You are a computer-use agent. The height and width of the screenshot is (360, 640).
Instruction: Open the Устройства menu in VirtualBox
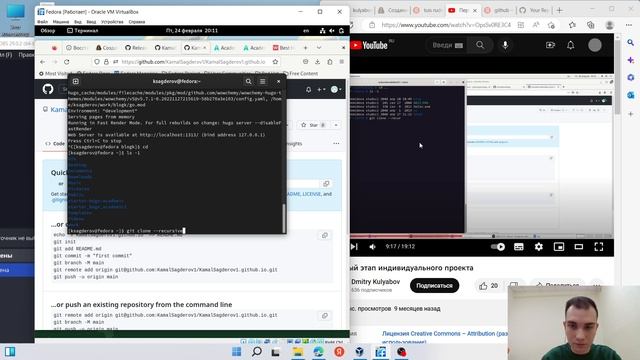click(112, 22)
